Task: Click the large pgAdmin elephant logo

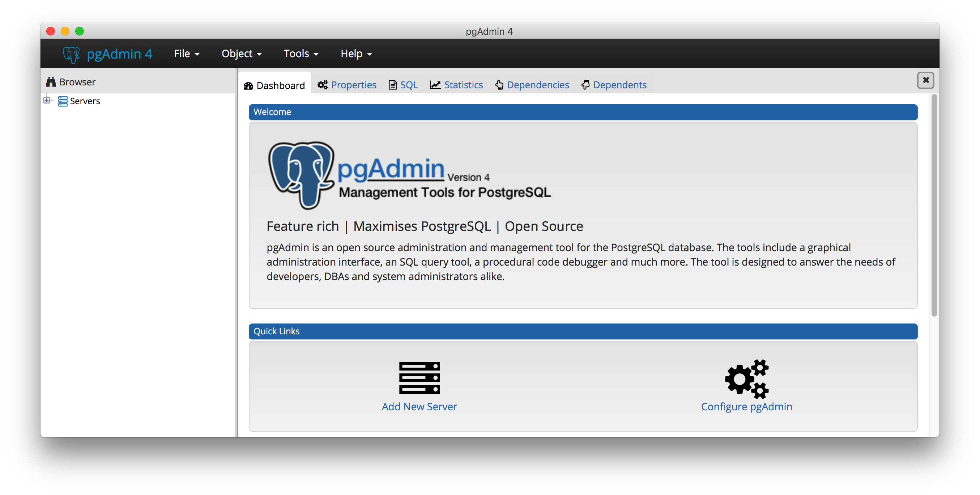Action: point(301,175)
